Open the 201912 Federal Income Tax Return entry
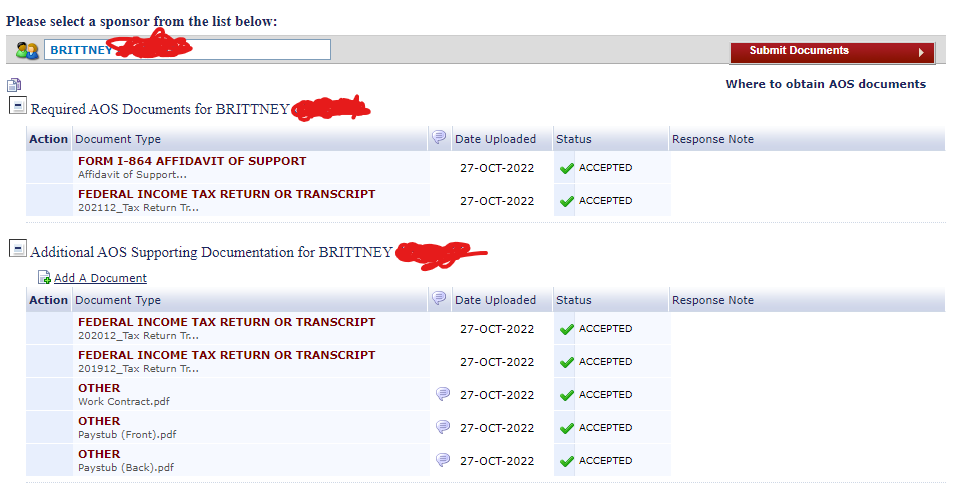The height and width of the screenshot is (504, 956). (227, 355)
